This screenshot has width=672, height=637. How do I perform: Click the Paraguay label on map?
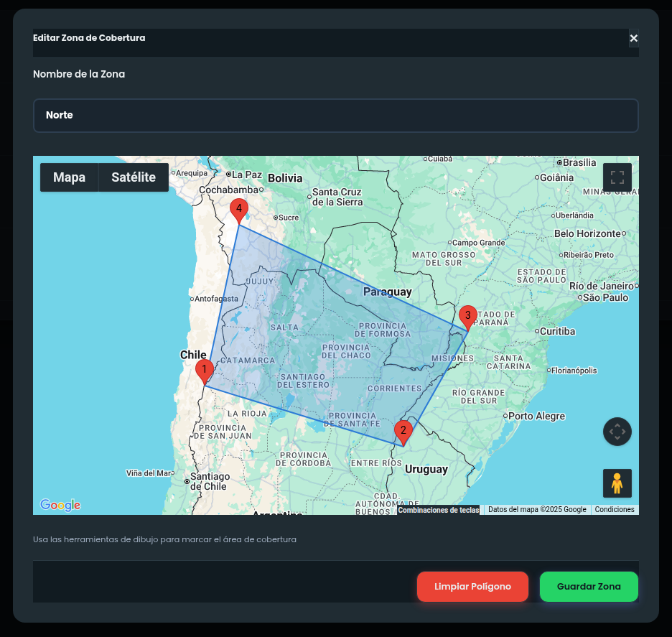387,292
